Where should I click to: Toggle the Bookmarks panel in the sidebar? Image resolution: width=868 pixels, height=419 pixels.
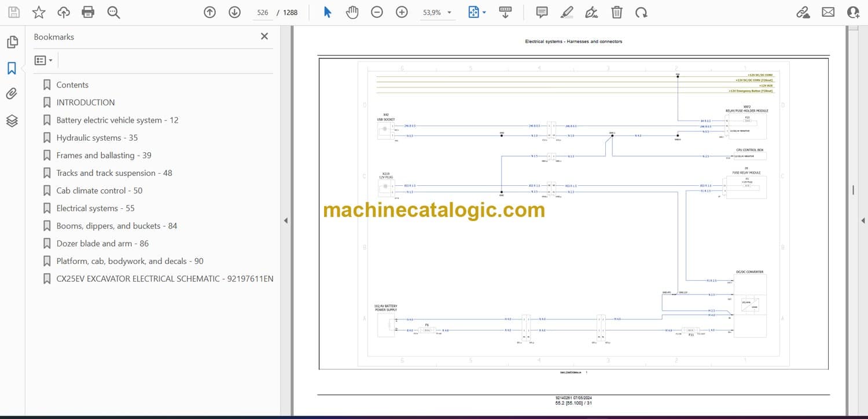[12, 68]
